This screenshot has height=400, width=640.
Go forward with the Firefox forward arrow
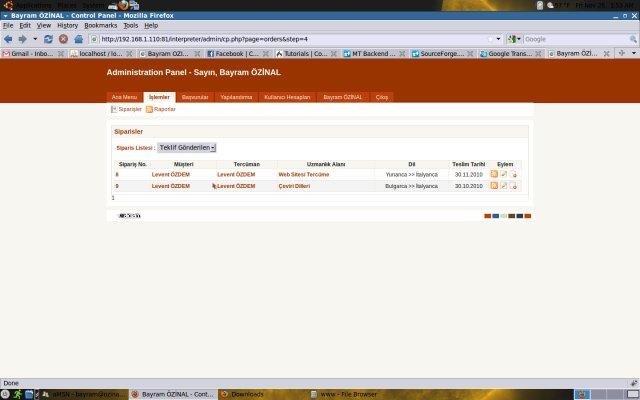(x=22, y=39)
